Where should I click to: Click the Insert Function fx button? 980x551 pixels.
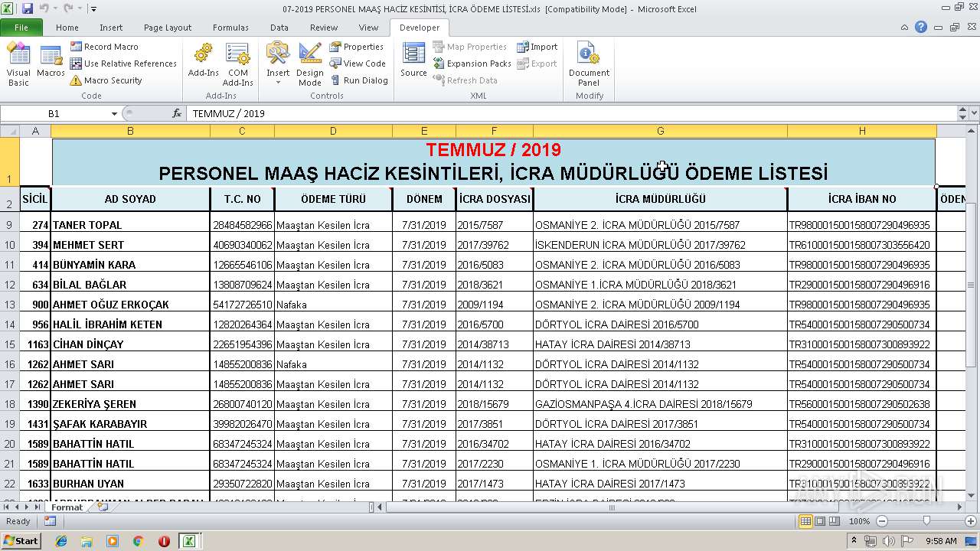point(177,113)
